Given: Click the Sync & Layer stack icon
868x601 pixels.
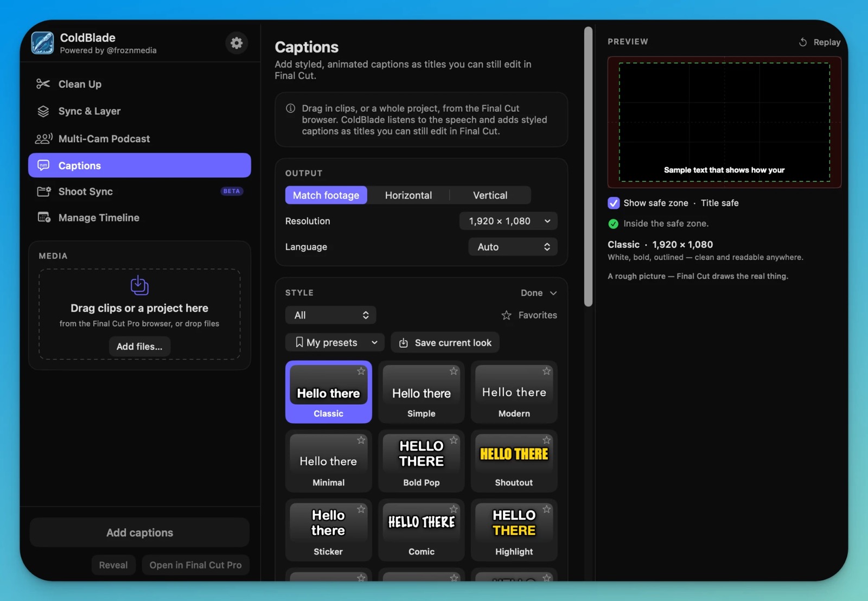Looking at the screenshot, I should pyautogui.click(x=43, y=111).
